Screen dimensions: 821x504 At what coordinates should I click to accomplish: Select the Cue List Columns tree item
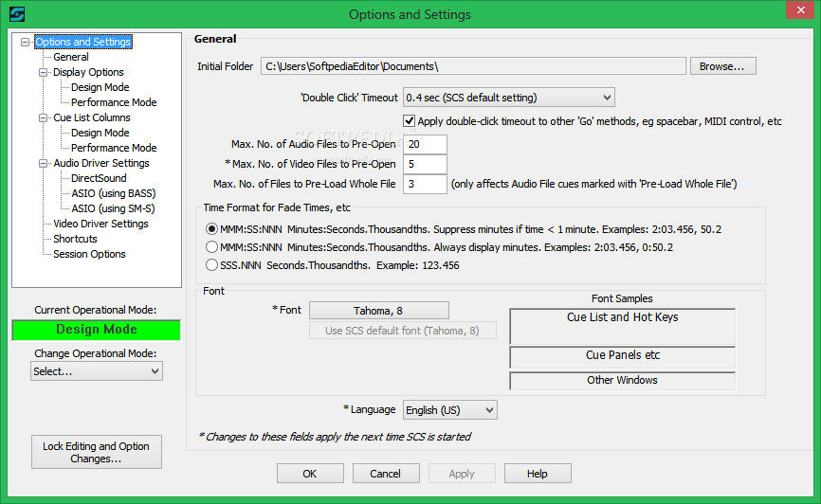coord(92,117)
